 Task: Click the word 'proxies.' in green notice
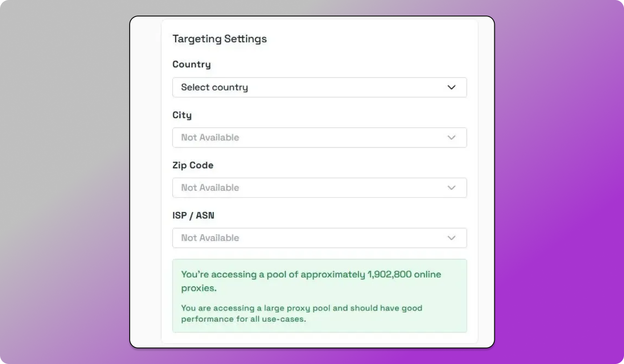coord(199,288)
